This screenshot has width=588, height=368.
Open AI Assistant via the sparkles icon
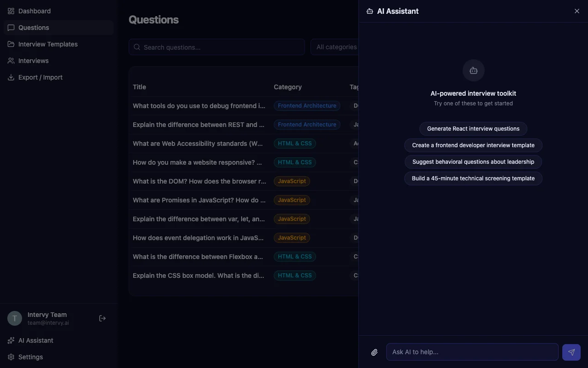[11, 340]
